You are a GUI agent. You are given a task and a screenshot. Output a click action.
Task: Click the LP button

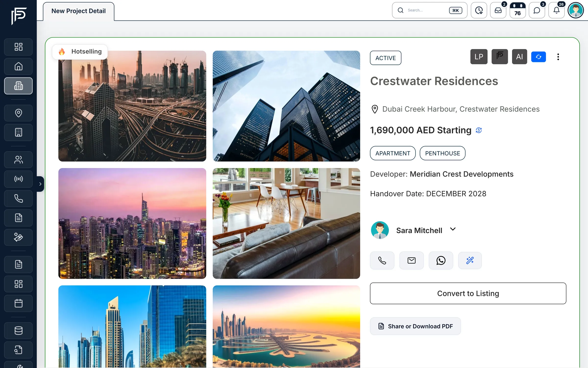[x=479, y=57]
